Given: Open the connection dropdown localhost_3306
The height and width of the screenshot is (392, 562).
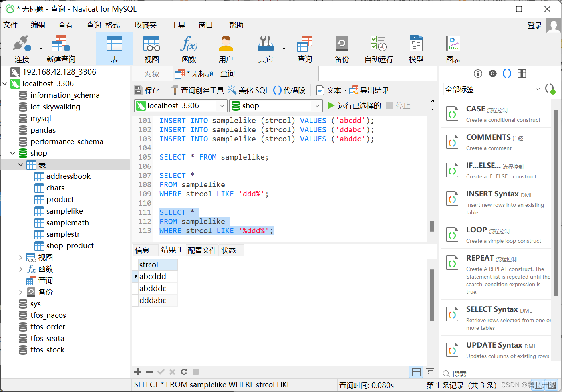Looking at the screenshot, I should tap(181, 105).
